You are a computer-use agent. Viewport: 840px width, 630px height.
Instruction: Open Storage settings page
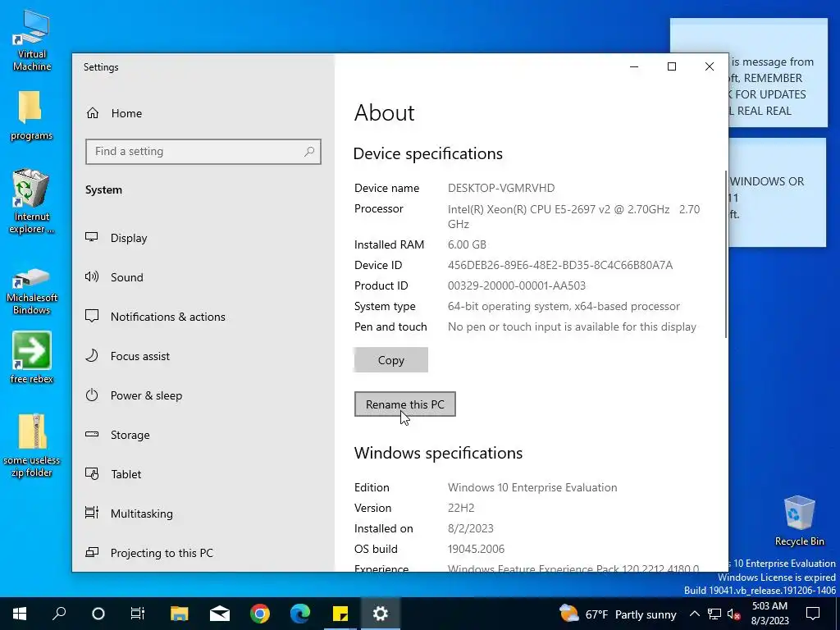[x=203, y=435]
